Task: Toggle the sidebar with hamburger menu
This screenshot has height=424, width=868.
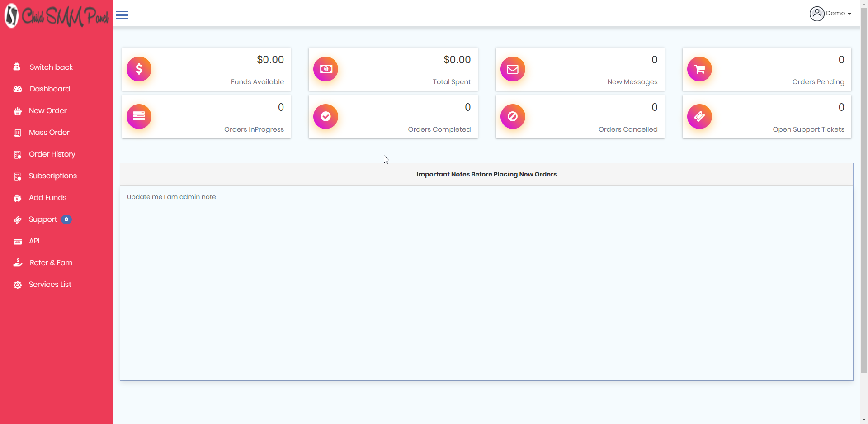Action: tap(122, 15)
